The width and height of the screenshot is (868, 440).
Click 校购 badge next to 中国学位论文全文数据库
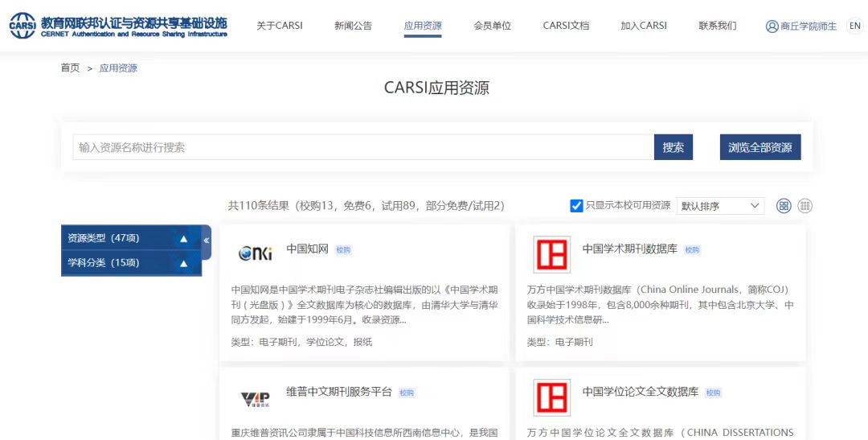tap(713, 393)
